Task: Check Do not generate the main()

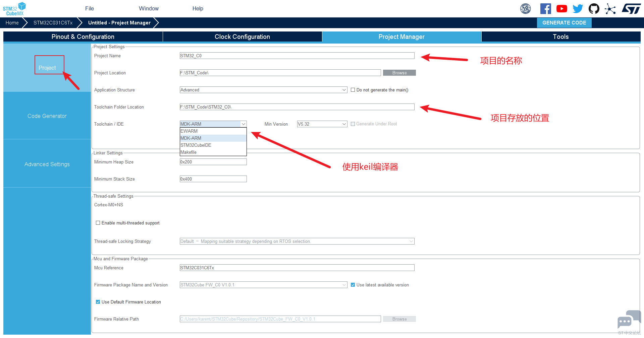Action: pyautogui.click(x=353, y=90)
